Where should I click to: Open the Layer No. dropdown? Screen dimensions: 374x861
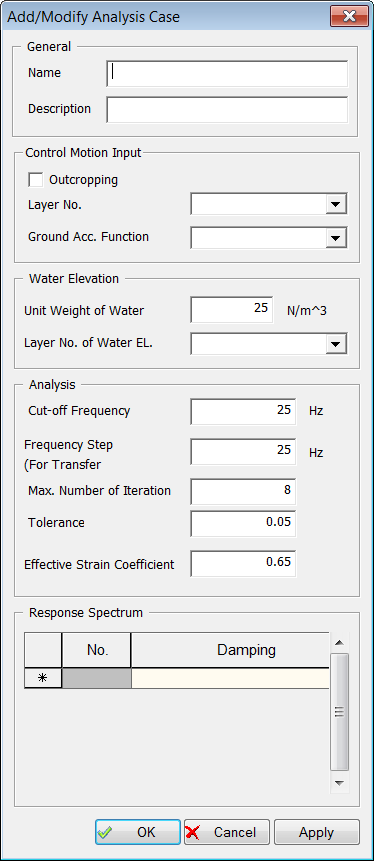[269, 205]
